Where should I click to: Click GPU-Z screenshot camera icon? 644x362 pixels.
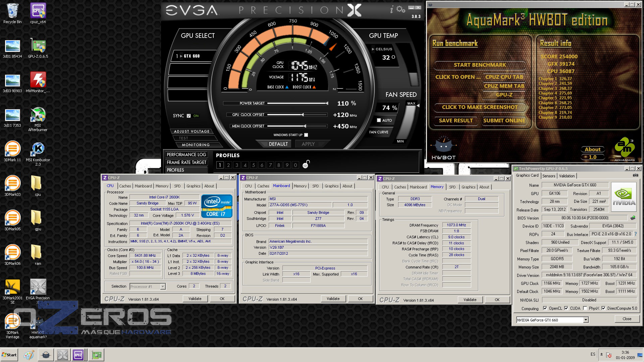coord(635,175)
